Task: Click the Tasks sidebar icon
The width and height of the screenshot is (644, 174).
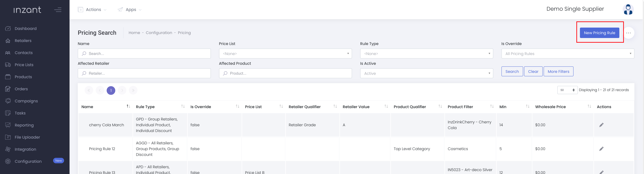Action: click(8, 113)
